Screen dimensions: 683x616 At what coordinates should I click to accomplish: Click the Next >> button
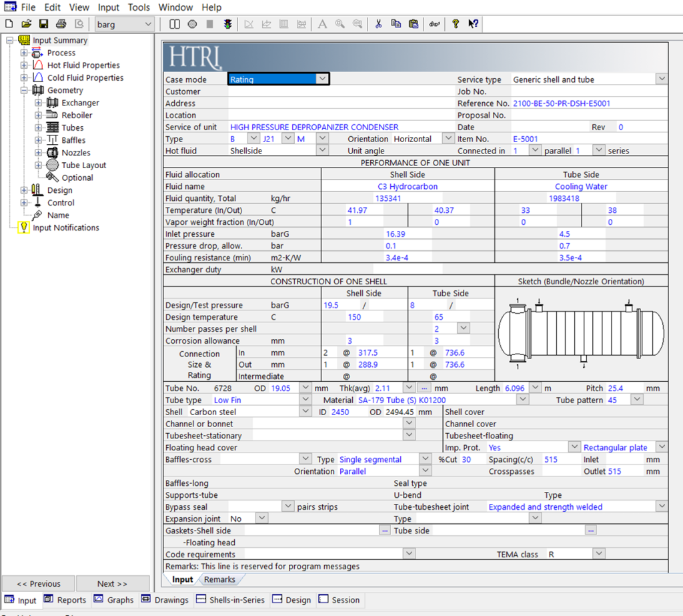(112, 583)
